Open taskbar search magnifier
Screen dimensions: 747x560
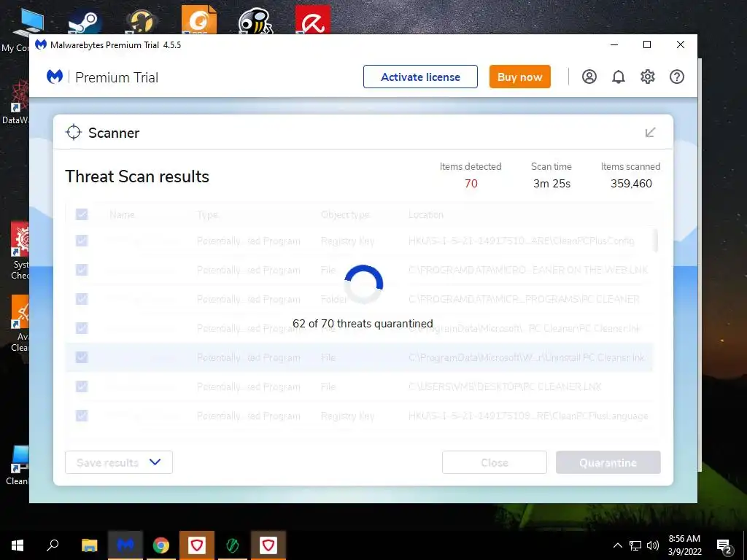(53, 545)
